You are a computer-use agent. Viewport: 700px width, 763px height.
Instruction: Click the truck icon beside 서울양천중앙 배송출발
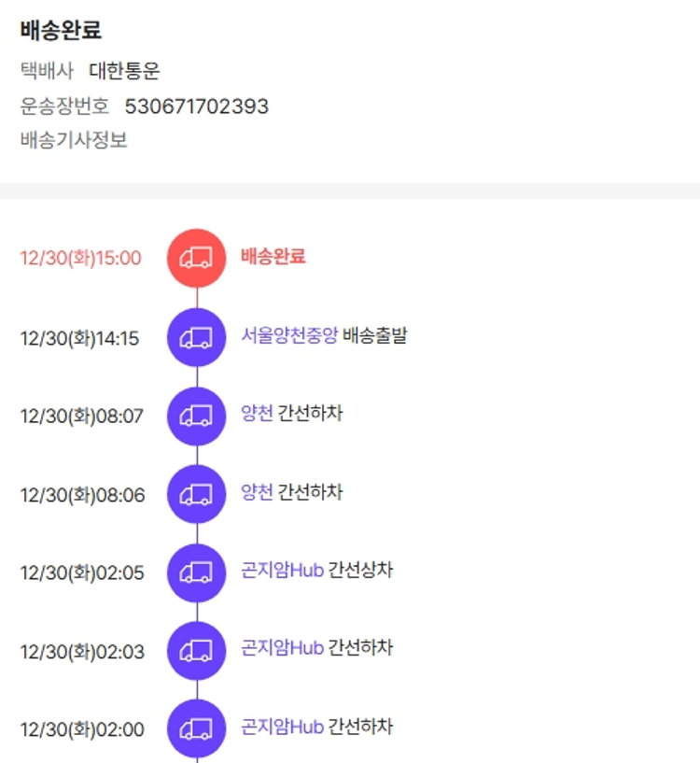click(x=196, y=337)
